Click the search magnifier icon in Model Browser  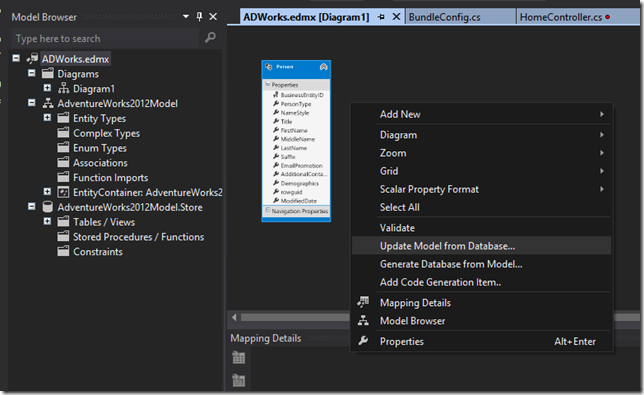pos(210,38)
